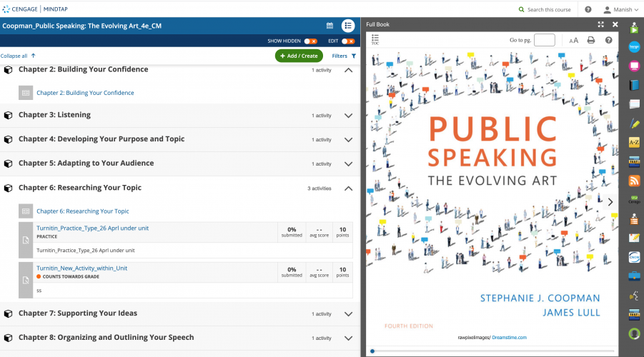Open the orange RSS feed icon
Viewport: 644px width, 357px height.
tap(634, 181)
